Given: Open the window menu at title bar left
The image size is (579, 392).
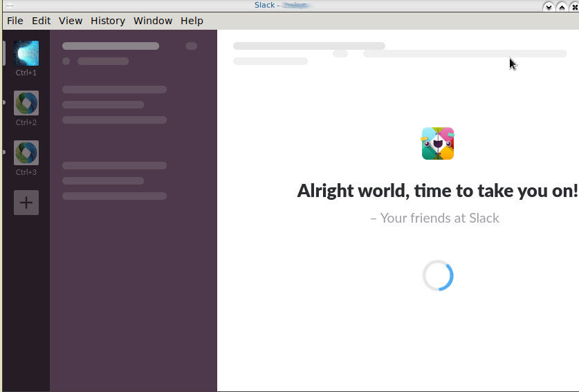Looking at the screenshot, I should [9, 6].
